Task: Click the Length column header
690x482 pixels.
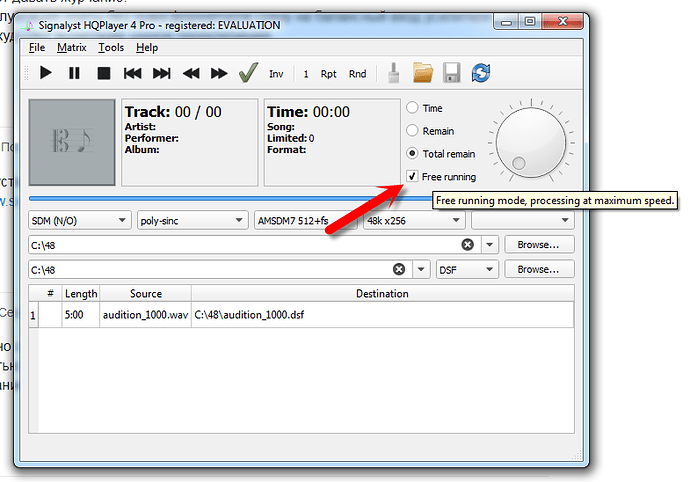Action: pyautogui.click(x=81, y=294)
